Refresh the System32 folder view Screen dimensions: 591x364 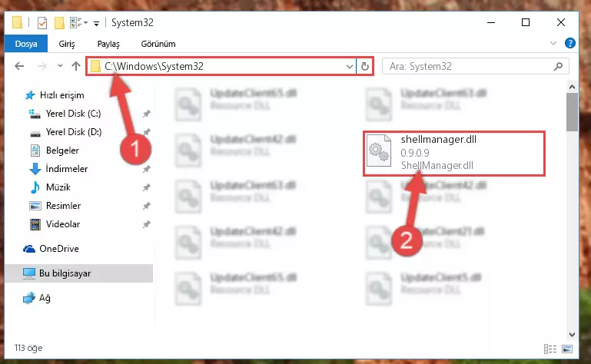(x=364, y=67)
